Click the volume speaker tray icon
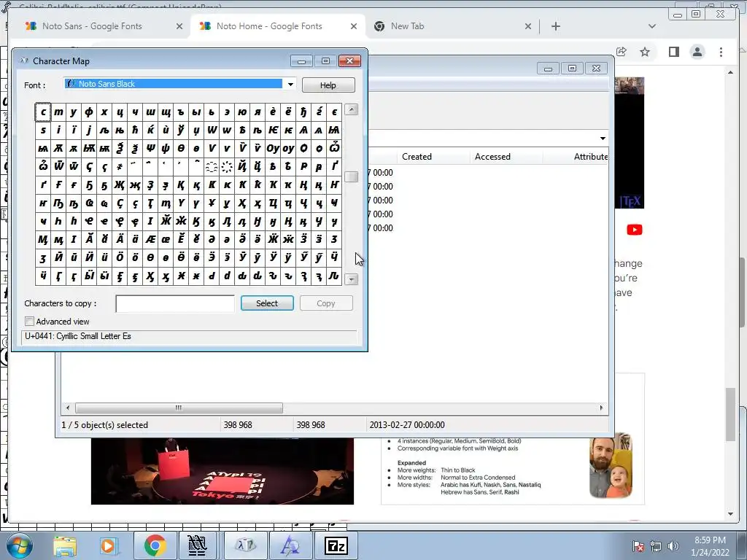The height and width of the screenshot is (560, 747). click(673, 546)
